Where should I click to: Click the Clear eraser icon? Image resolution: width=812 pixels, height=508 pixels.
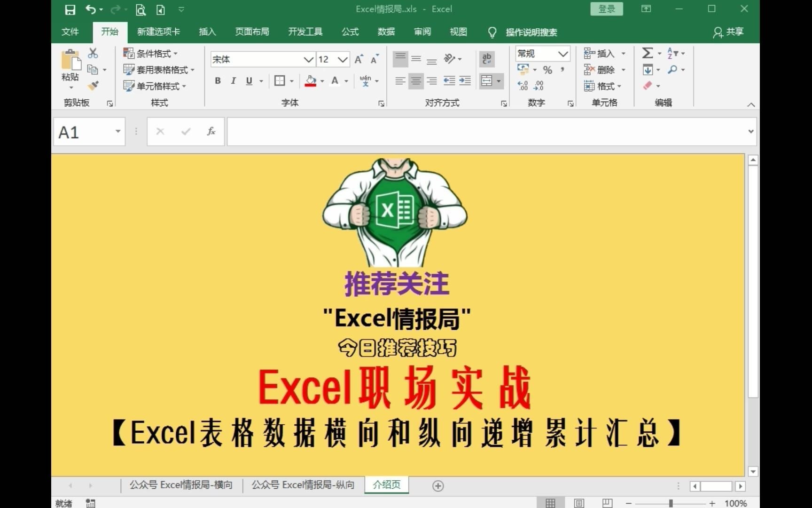[648, 86]
